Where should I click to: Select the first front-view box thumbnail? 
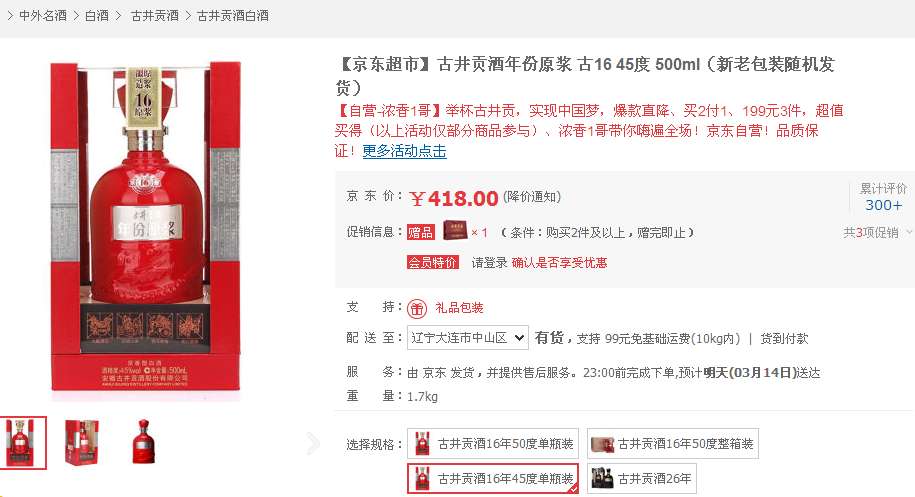23,443
